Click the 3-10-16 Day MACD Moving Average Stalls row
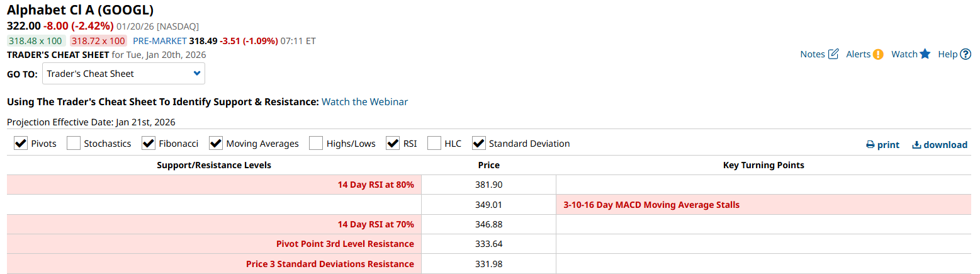This screenshot has width=980, height=274. pyautogui.click(x=651, y=205)
